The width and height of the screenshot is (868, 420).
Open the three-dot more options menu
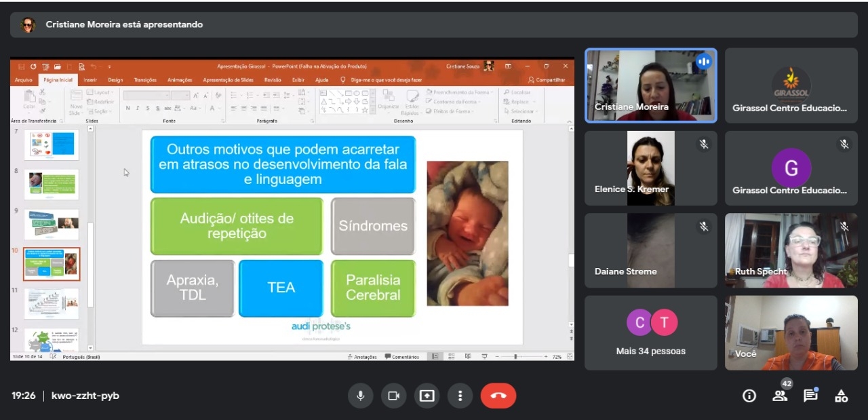460,396
